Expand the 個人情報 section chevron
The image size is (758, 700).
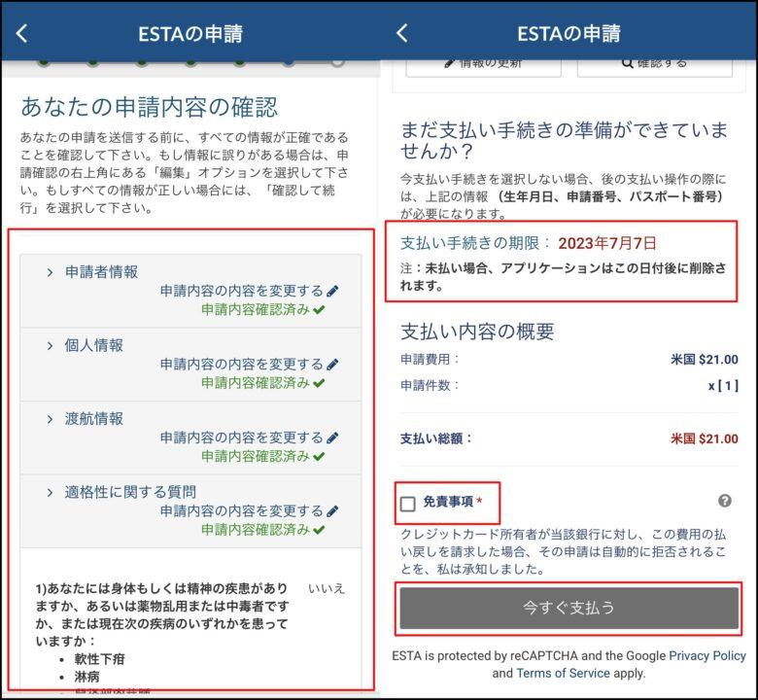pos(50,345)
